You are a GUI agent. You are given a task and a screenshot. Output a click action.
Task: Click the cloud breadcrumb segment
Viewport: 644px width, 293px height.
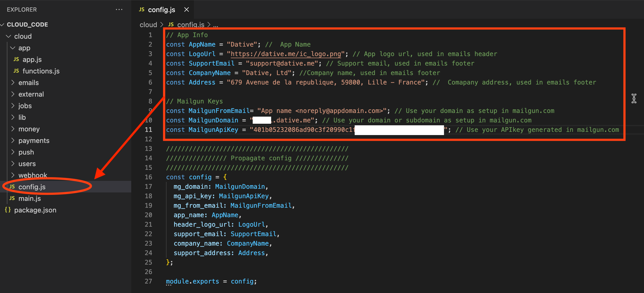(148, 25)
